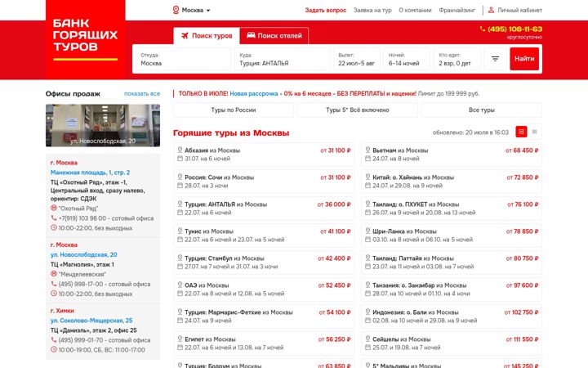The image size is (588, 368).
Task: Open the Москва city dropdown arrow
Action: click(208, 11)
